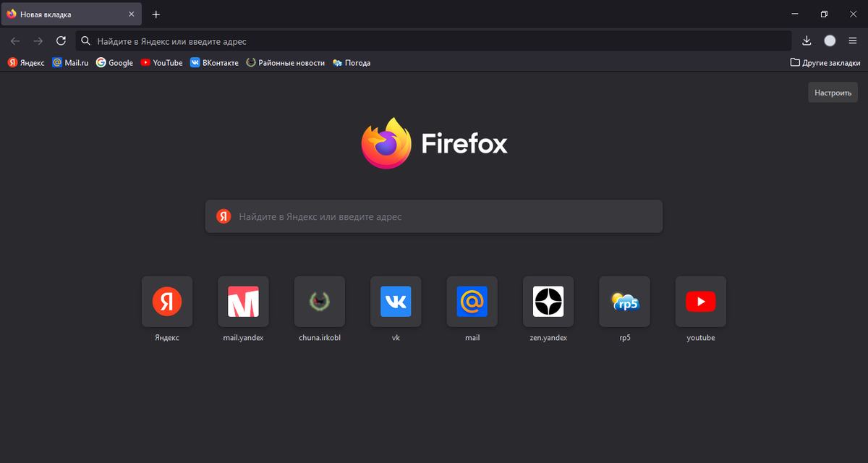Open the Google bookmark from the toolbar
The width and height of the screenshot is (868, 463).
coord(114,62)
